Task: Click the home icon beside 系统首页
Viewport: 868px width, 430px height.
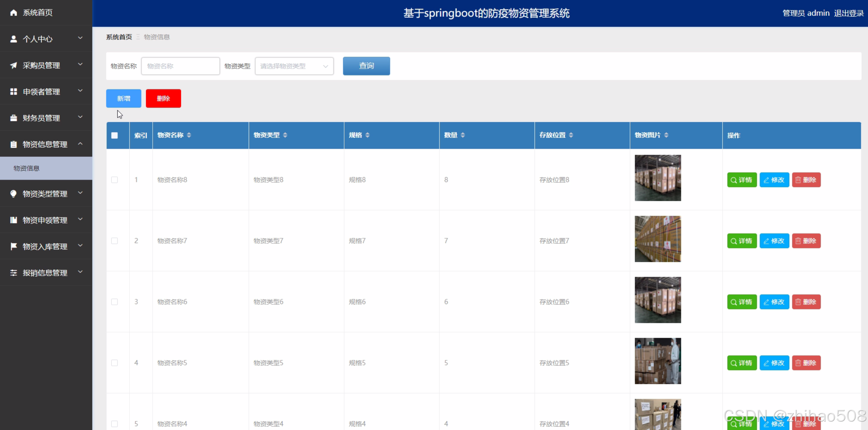Action: tap(14, 13)
